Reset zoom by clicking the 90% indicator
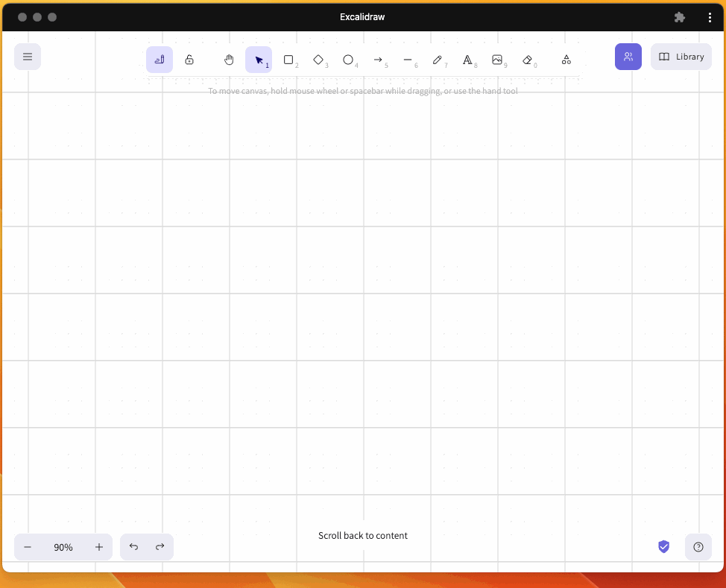This screenshot has height=588, width=726. [x=63, y=546]
